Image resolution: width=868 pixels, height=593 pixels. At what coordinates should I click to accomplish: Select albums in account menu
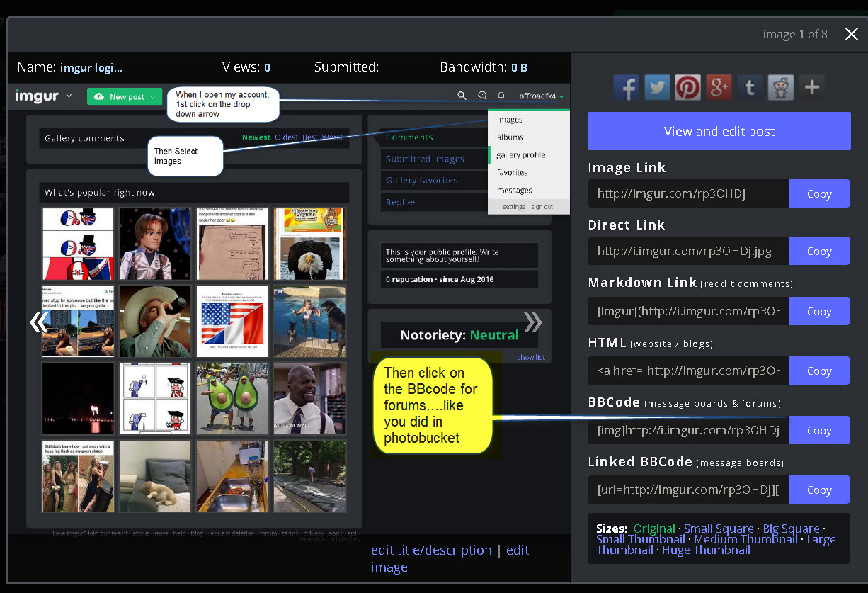click(510, 137)
